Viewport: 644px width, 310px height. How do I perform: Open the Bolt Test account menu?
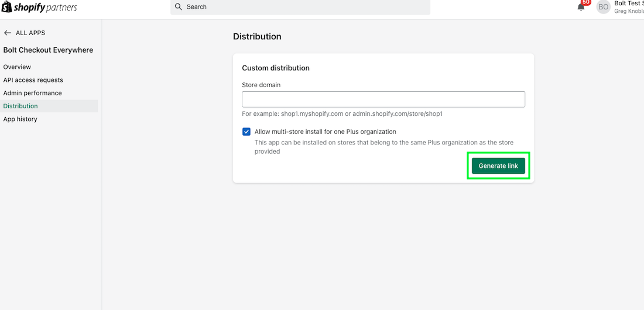[629, 7]
